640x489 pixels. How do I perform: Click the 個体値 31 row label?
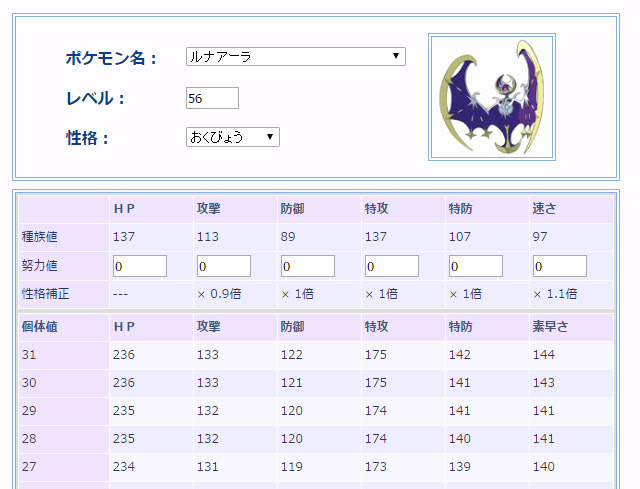click(29, 354)
